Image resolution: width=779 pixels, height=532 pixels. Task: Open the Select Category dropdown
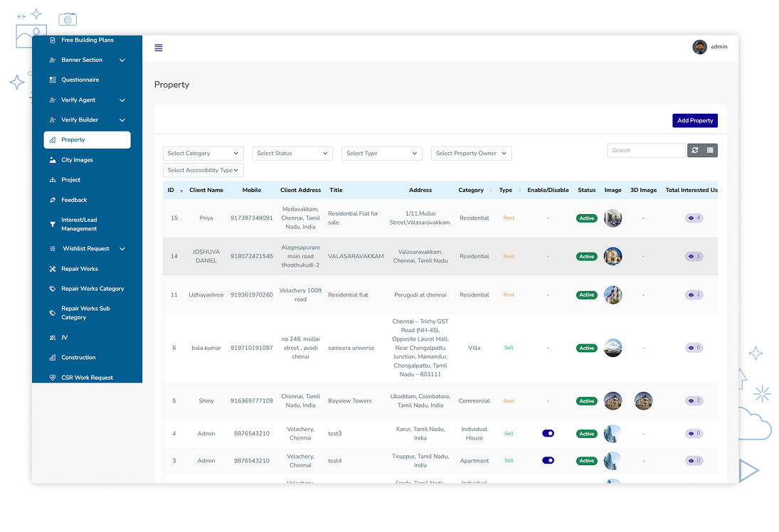[x=203, y=154]
